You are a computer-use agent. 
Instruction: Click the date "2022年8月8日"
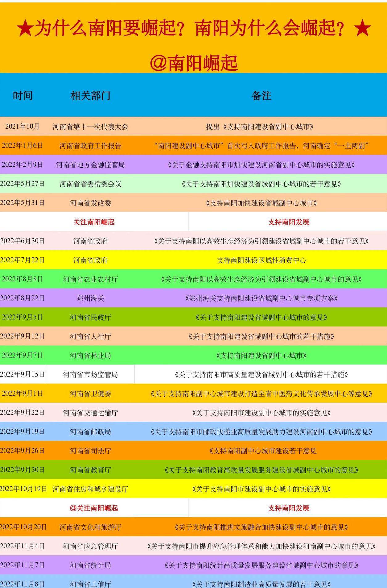(23, 279)
